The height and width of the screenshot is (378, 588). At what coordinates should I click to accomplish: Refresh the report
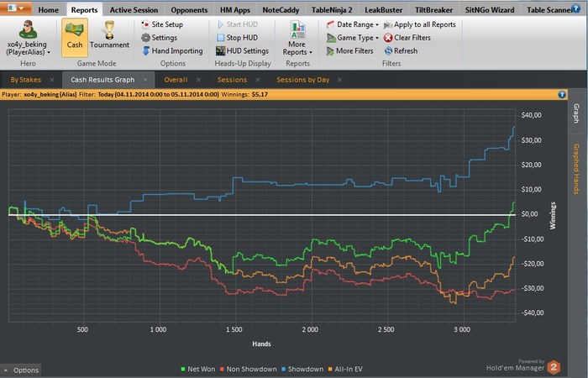401,51
